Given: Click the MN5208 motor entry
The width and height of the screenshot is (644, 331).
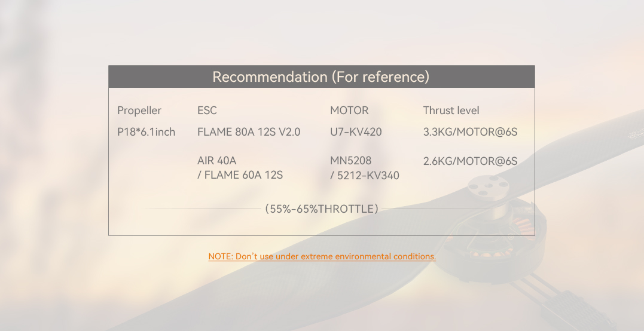Looking at the screenshot, I should pyautogui.click(x=351, y=160).
